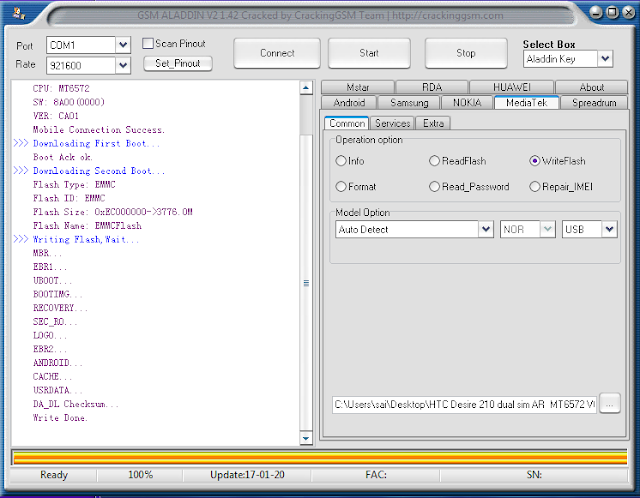
Task: Click the Stop button
Action: coord(466,53)
